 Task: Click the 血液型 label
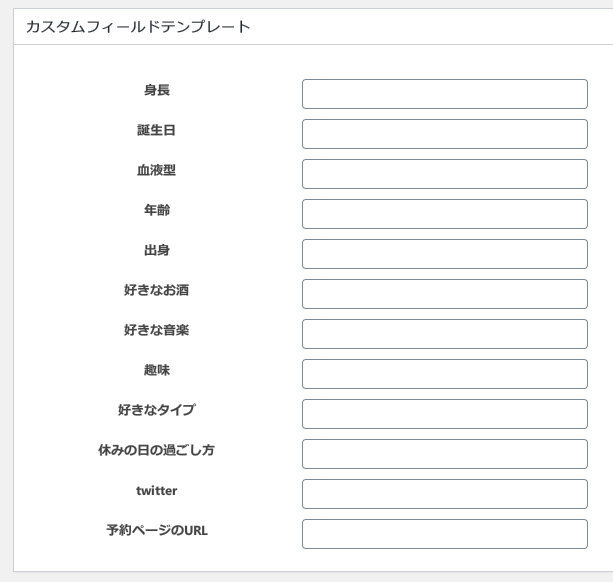coord(157,170)
